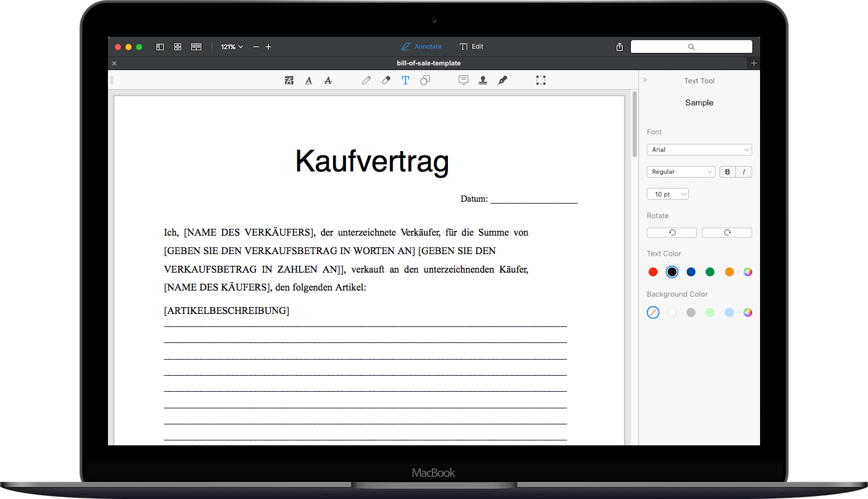Rotate text clockwise
Screen dimensions: 868x499
click(x=727, y=233)
